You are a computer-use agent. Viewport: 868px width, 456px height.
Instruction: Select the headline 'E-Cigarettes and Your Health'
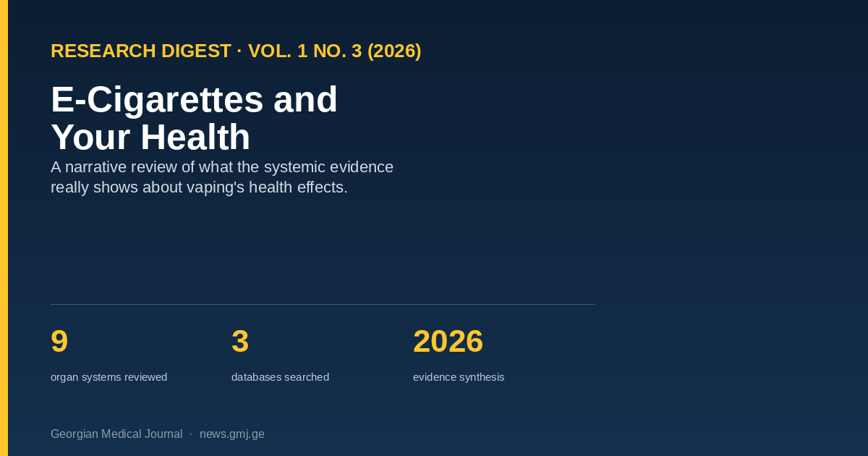coord(194,118)
